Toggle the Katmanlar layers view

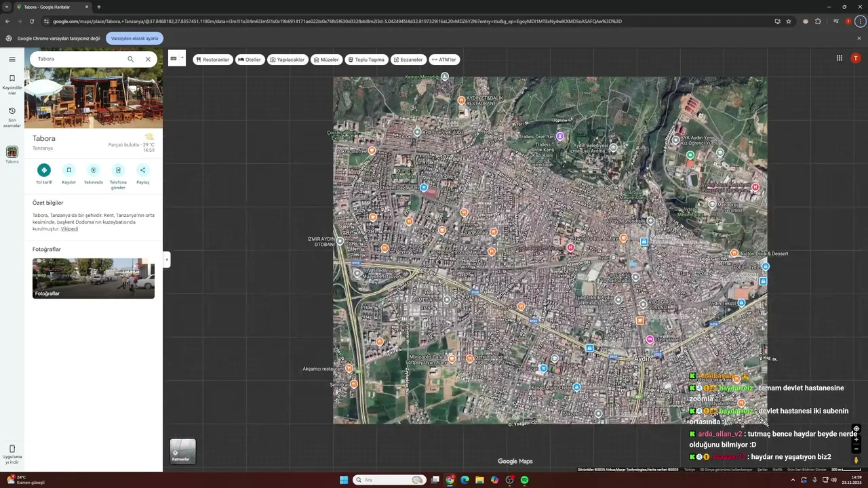182,451
